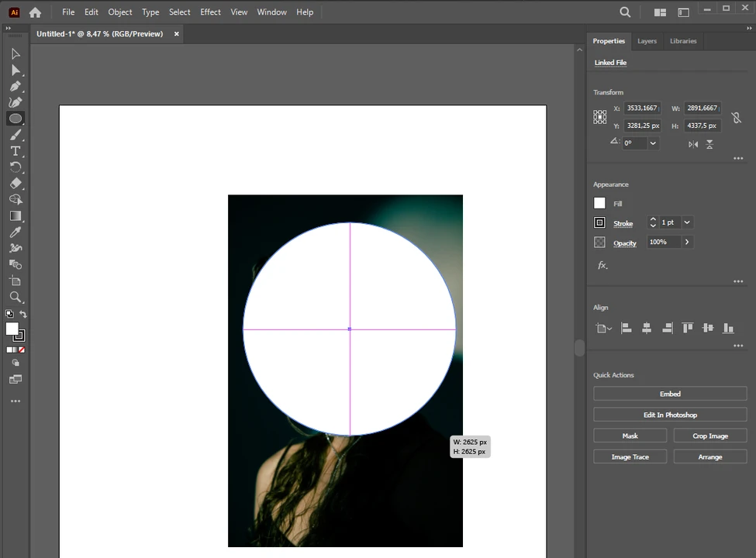This screenshot has width=756, height=558.
Task: Select the Eyedropper tool
Action: point(16,232)
